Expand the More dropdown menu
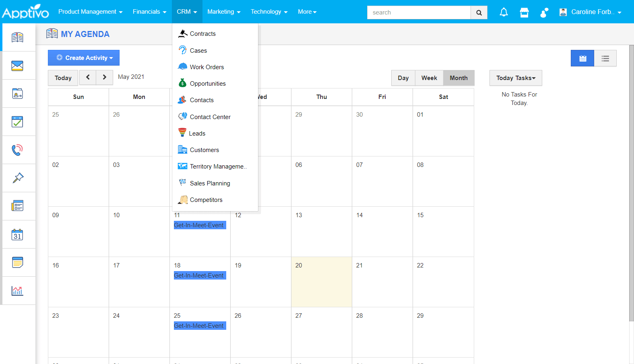This screenshot has width=634, height=364. point(307,12)
